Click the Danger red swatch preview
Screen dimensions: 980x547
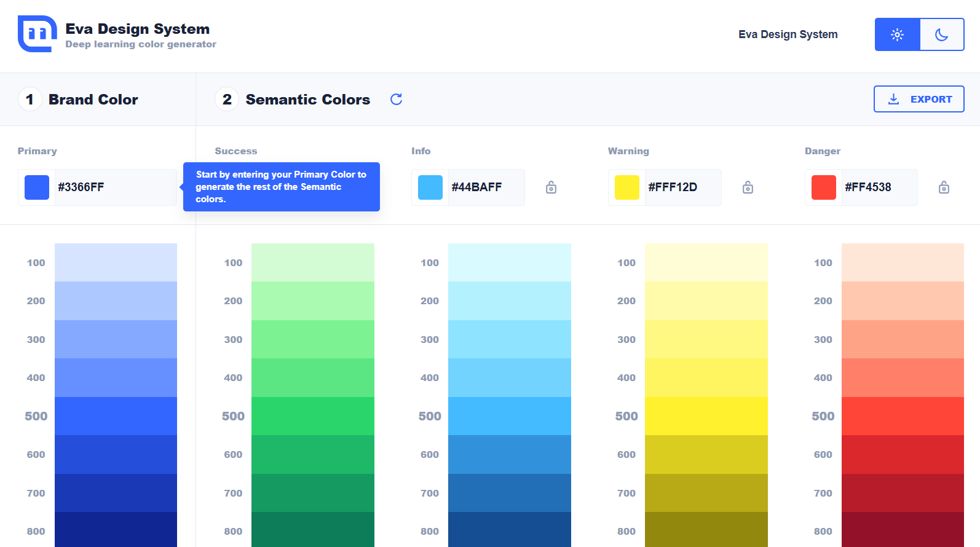pos(824,187)
